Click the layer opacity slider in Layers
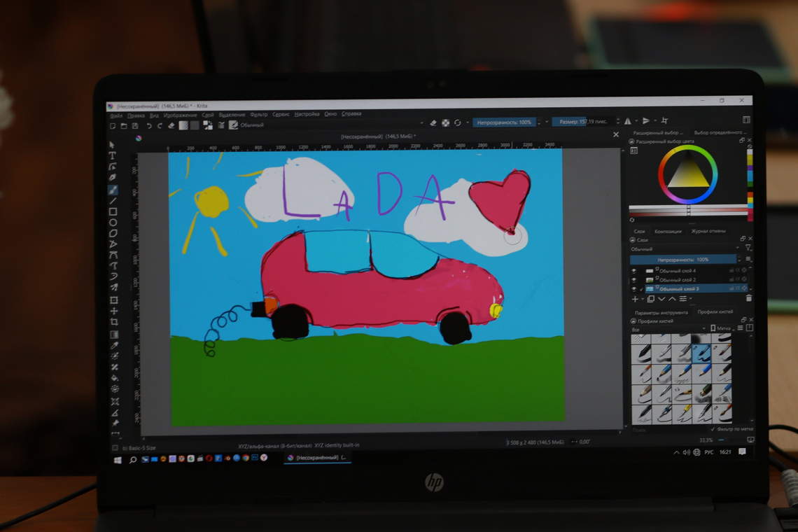The image size is (798, 532). pyautogui.click(x=683, y=260)
